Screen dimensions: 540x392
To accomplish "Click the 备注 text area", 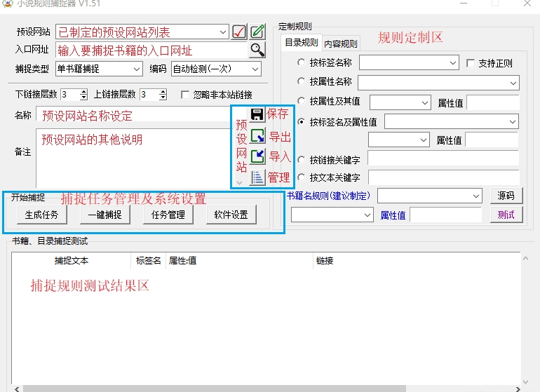I will [135, 158].
